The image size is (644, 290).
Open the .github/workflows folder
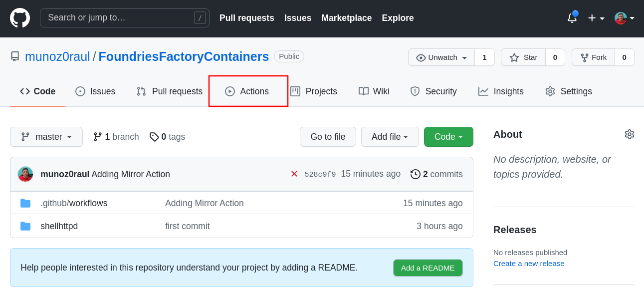tap(74, 203)
